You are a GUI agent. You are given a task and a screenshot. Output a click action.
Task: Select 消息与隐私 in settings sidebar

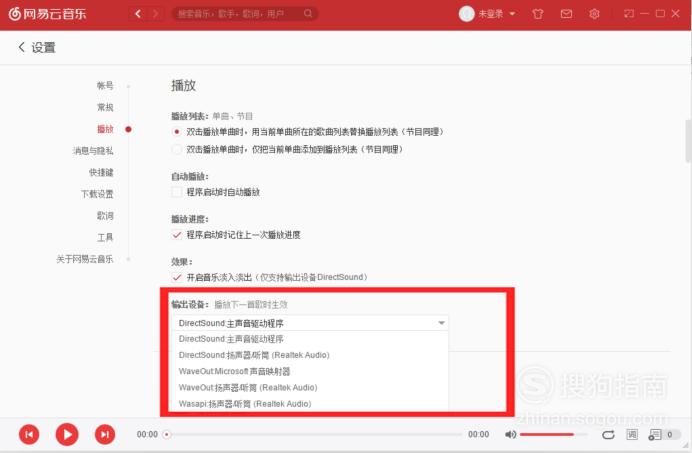coord(93,151)
